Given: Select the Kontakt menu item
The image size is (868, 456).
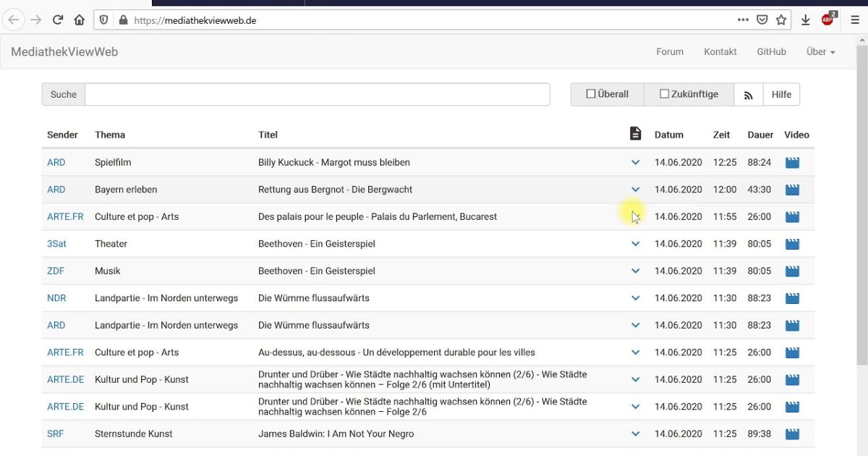Looking at the screenshot, I should click(720, 51).
